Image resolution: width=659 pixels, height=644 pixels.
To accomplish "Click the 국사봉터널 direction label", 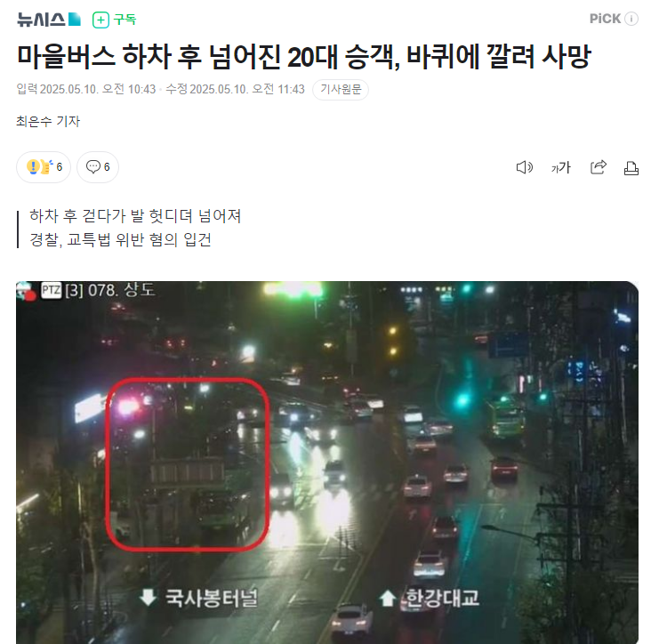I will [199, 598].
